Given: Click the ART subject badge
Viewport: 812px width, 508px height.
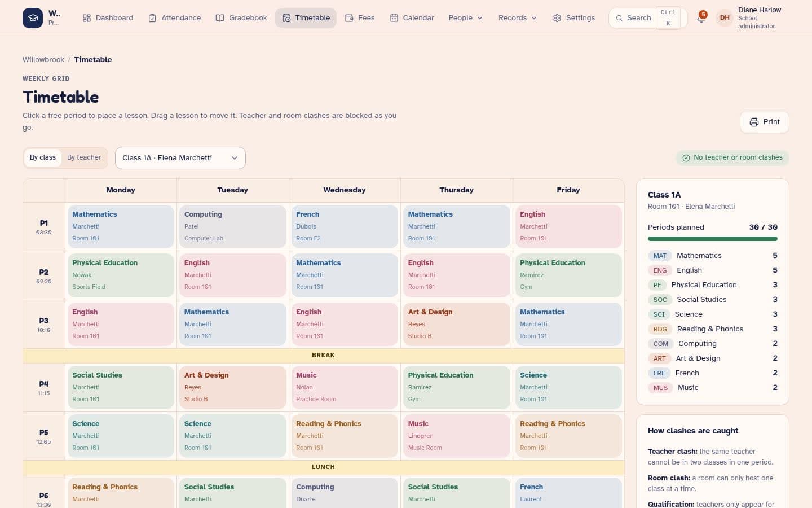Looking at the screenshot, I should tap(659, 358).
